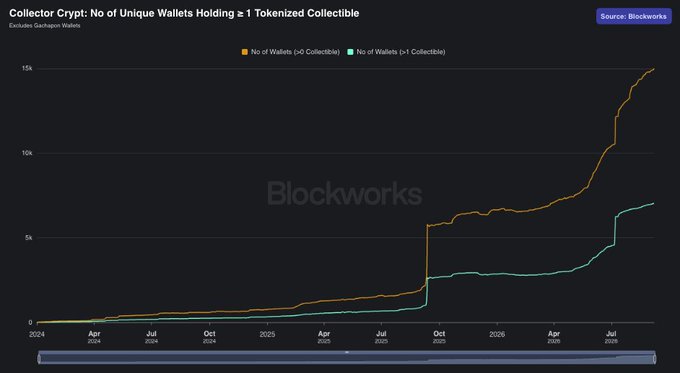680x373 pixels.
Task: Click the left handle of the range slider
Action: pos(39,358)
